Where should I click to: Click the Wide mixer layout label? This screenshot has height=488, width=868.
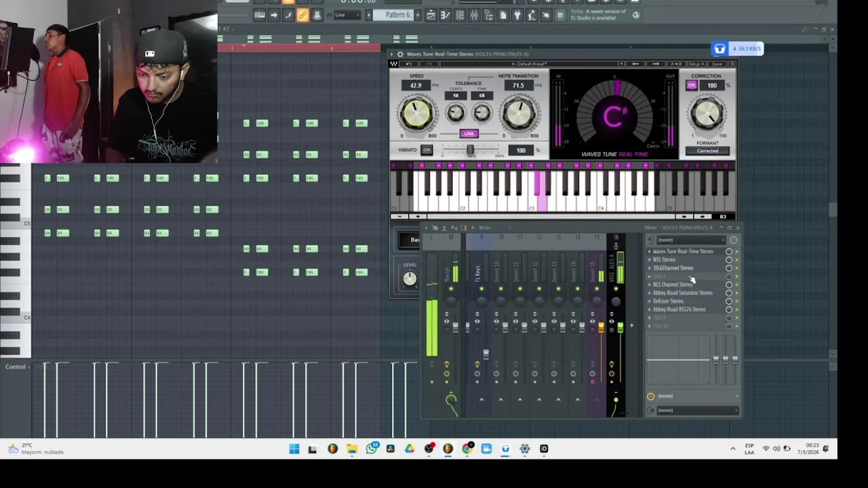tap(484, 228)
